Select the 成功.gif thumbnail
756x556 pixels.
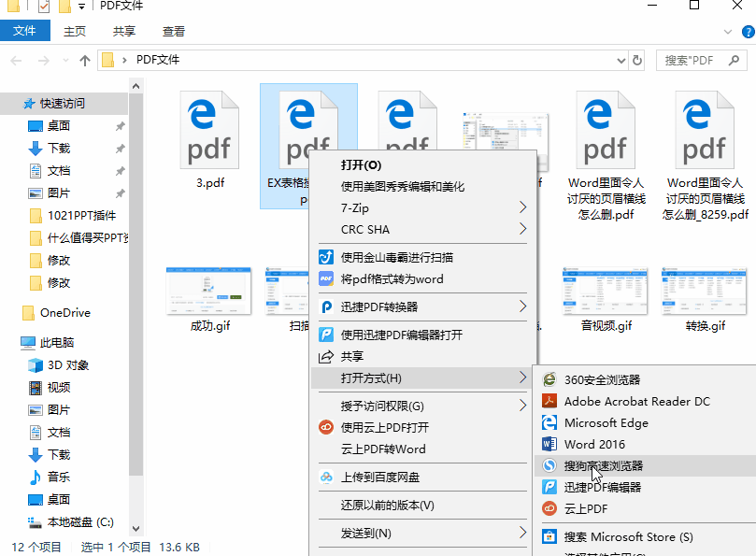208,291
